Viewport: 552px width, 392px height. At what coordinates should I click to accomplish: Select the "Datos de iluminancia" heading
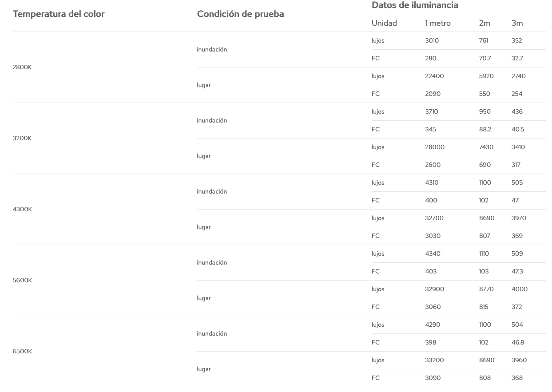415,5
